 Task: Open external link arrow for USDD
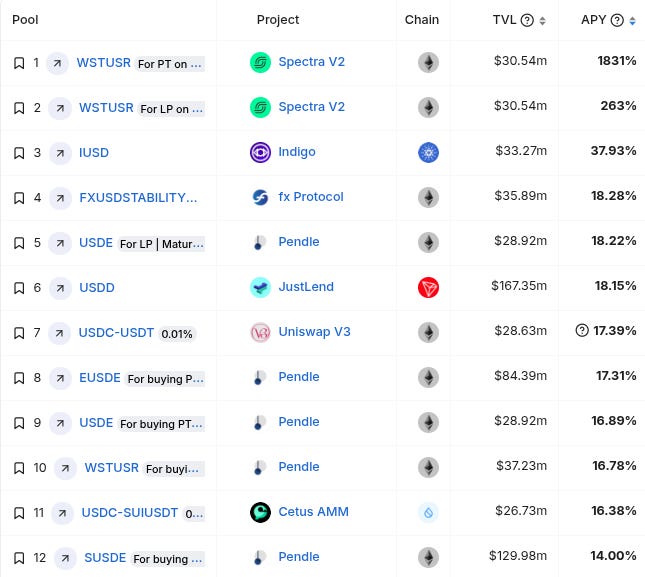(60, 288)
